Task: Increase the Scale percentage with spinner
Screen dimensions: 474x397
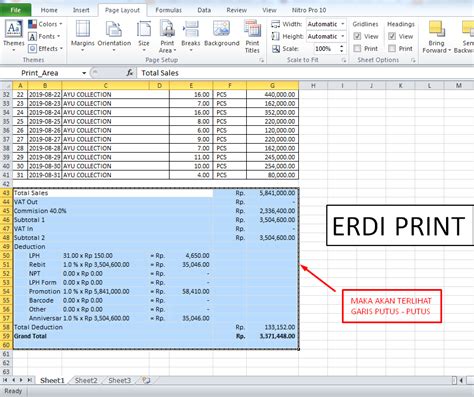Action: point(342,46)
